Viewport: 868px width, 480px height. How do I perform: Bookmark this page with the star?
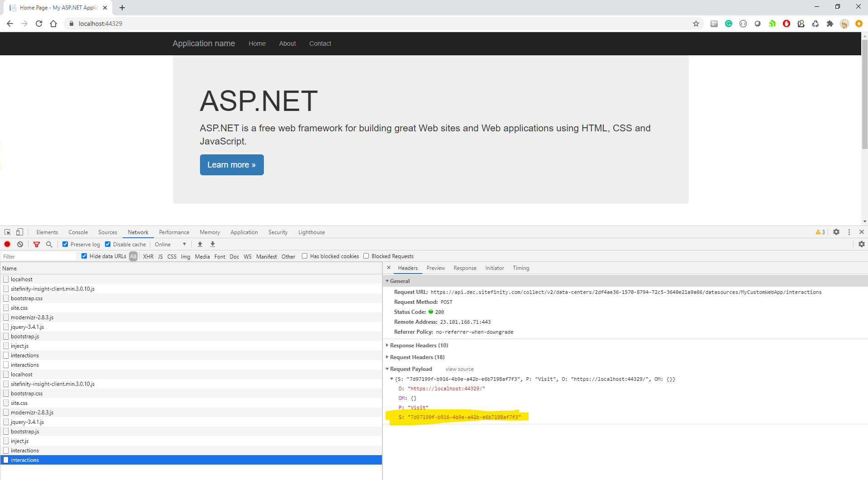click(x=696, y=24)
